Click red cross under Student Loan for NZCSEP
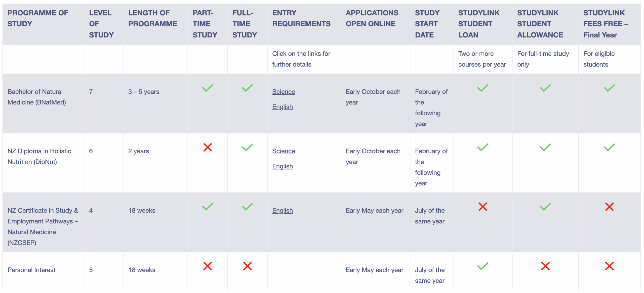The image size is (644, 293). click(x=482, y=207)
